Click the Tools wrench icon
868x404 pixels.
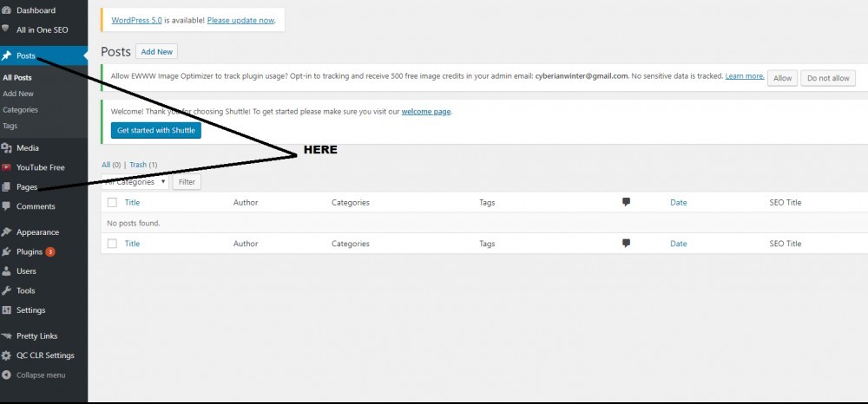pos(7,290)
